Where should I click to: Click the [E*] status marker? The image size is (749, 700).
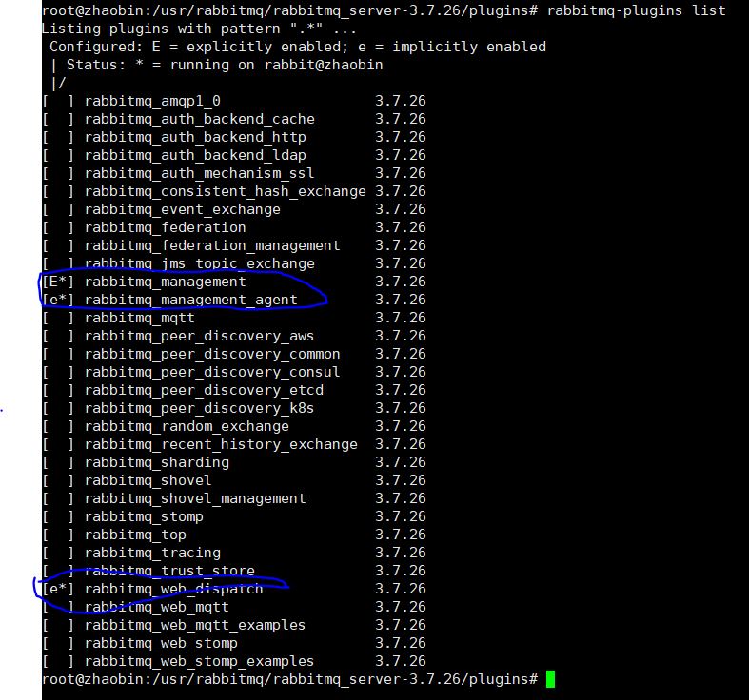(x=58, y=282)
